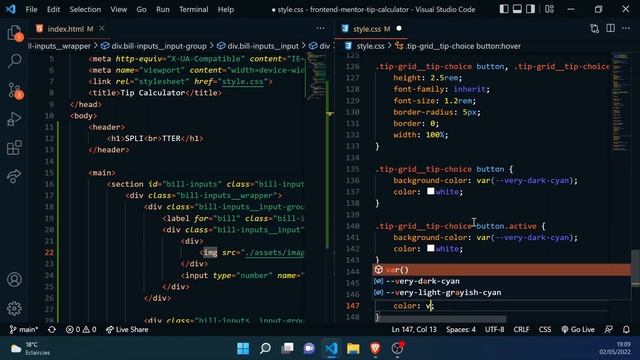Select var() suggestion in autocomplete list
The width and height of the screenshot is (640, 360).
[502, 270]
